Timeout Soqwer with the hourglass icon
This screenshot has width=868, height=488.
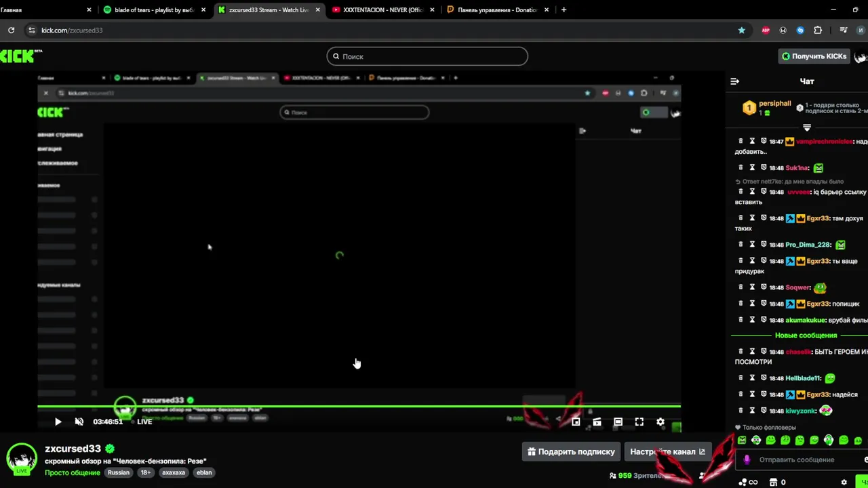pyautogui.click(x=752, y=287)
